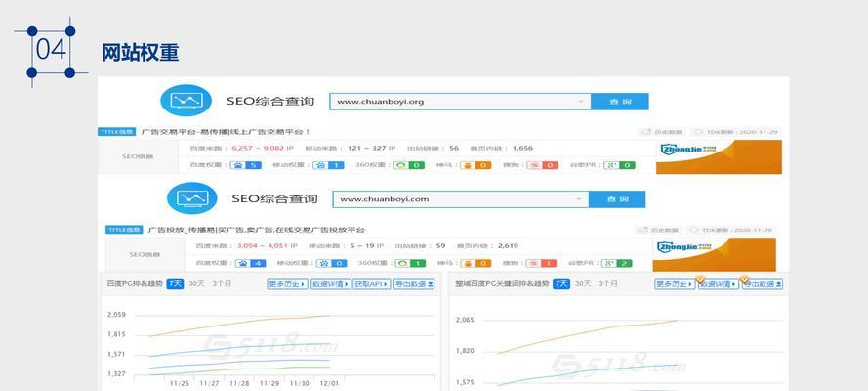Click Baidu traffic value 3,094 ~ 4,051

pos(262,246)
